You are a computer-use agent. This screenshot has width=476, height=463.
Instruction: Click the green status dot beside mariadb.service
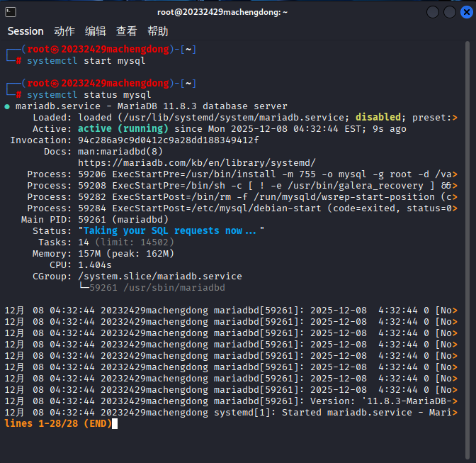tap(7, 106)
